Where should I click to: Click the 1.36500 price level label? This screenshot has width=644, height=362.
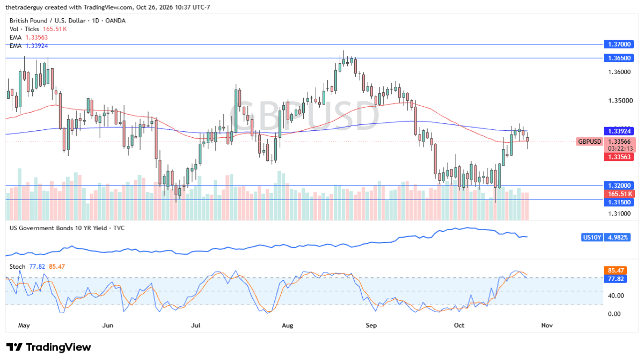619,57
